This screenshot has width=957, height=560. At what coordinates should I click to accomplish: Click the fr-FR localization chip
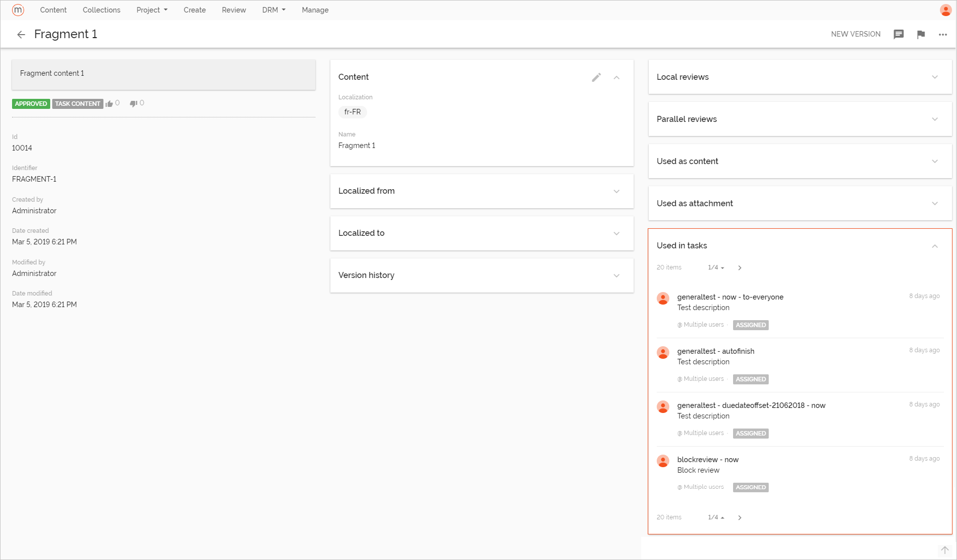[x=352, y=112]
